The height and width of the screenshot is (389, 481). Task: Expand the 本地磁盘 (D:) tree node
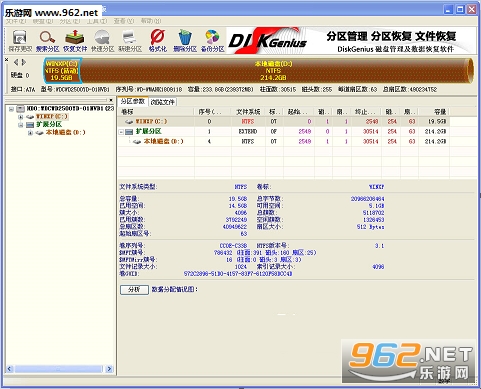tap(30, 133)
